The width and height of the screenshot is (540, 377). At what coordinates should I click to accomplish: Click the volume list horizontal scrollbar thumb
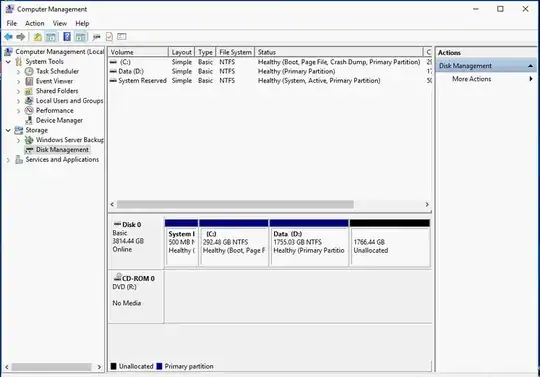point(235,204)
